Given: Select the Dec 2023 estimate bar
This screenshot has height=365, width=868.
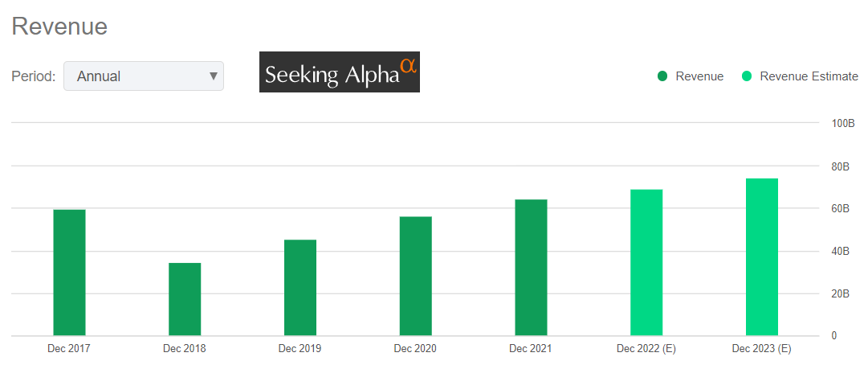Looking at the screenshot, I should pyautogui.click(x=762, y=256).
